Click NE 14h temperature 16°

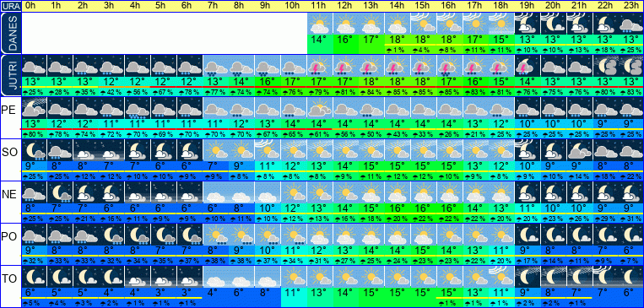point(397,208)
